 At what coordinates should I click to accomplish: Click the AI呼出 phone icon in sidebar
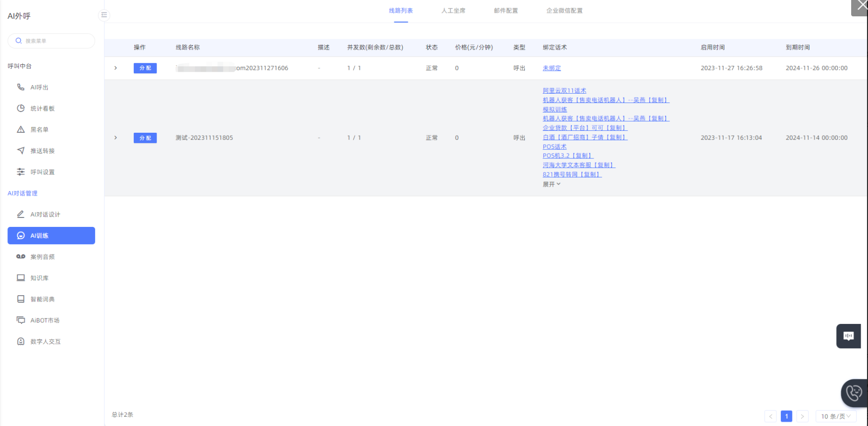pyautogui.click(x=21, y=87)
